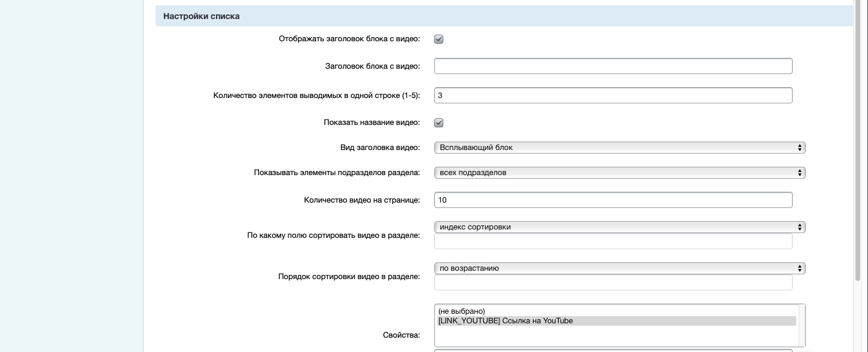Select '(не выбрано)' in the properties list
The image size is (868, 352).
tap(461, 311)
